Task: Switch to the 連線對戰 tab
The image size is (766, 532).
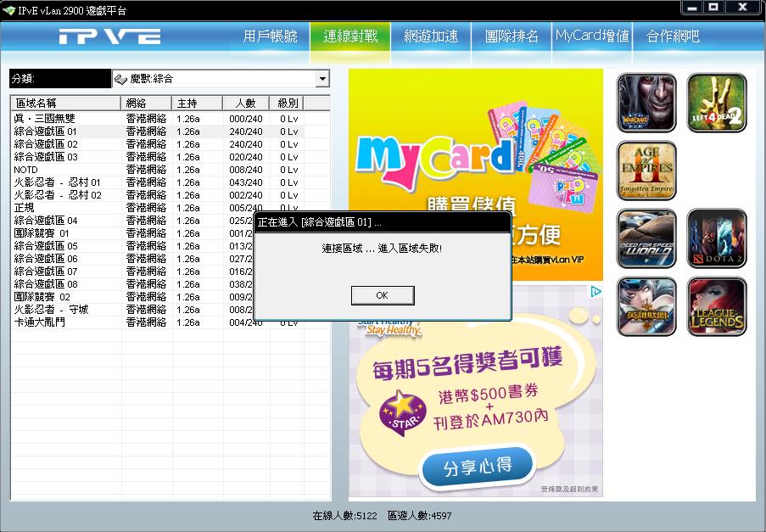Action: click(350, 36)
